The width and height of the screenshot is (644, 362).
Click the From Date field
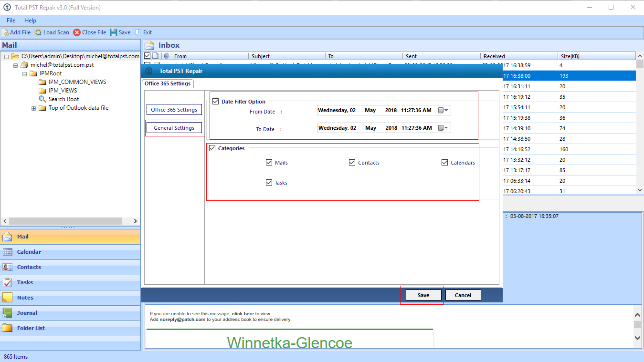[384, 110]
